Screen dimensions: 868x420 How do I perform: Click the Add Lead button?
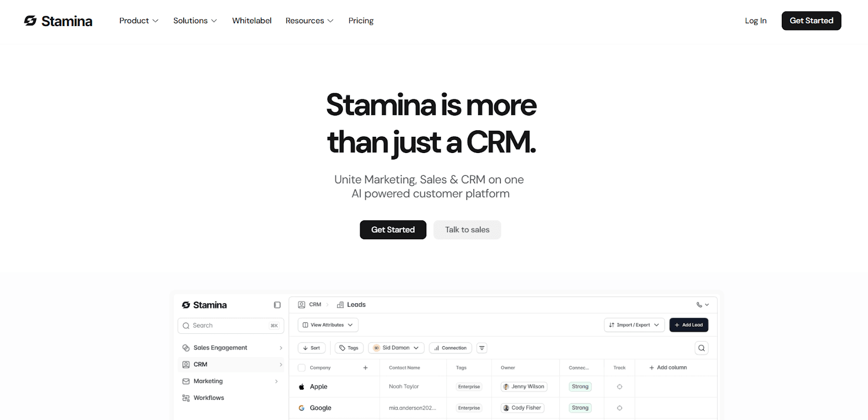[688, 325]
